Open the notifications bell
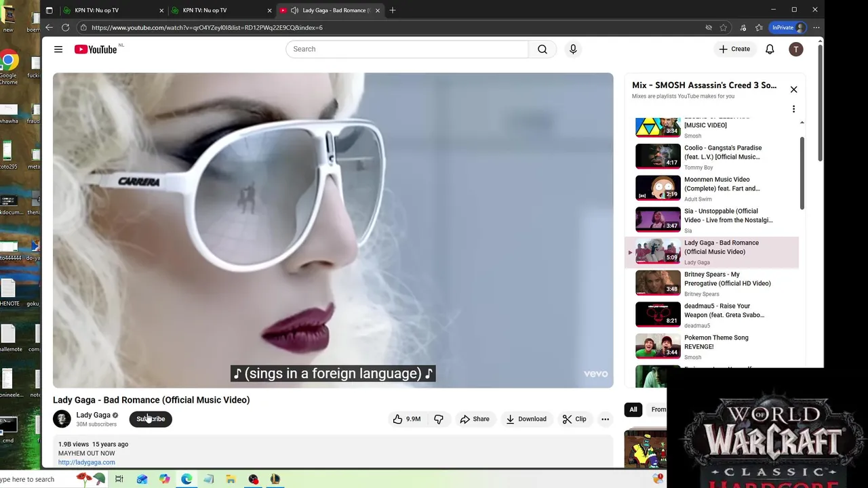868x488 pixels. point(770,49)
